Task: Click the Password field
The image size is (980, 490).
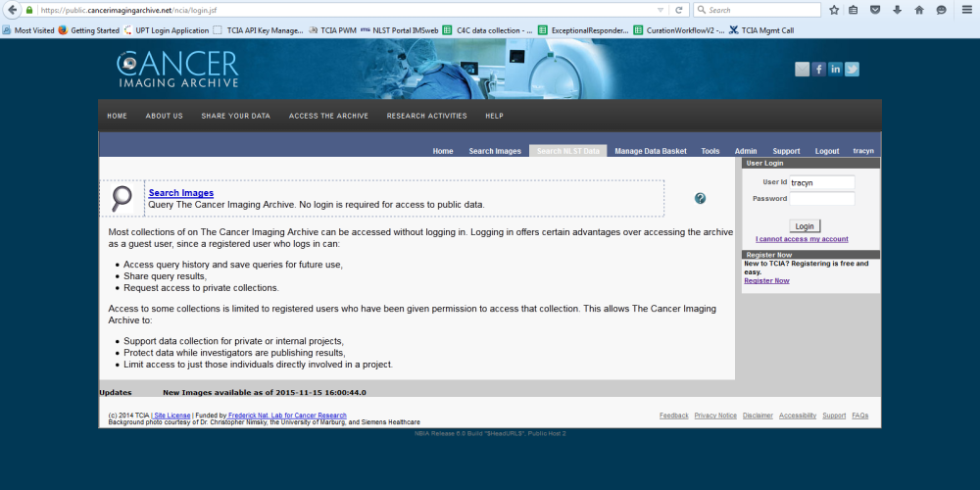Action: pos(822,199)
